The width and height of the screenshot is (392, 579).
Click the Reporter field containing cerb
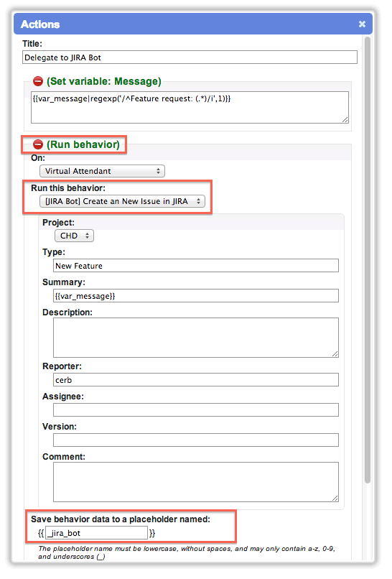[x=195, y=379]
